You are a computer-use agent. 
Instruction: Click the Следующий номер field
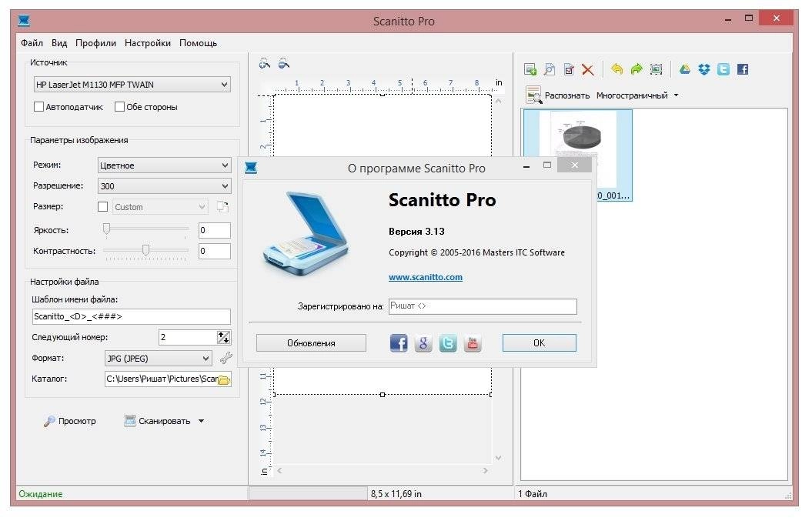tap(188, 337)
